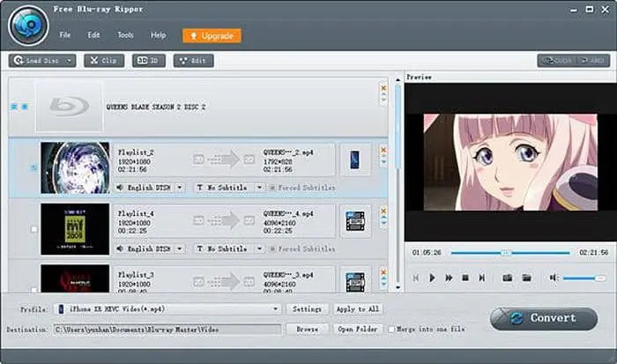Fast forward the preview

tap(449, 278)
